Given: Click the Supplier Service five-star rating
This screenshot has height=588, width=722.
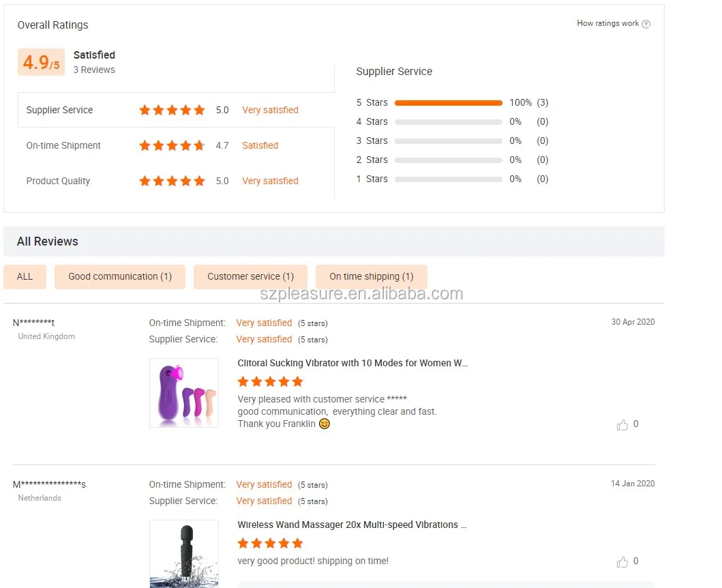Looking at the screenshot, I should [172, 110].
